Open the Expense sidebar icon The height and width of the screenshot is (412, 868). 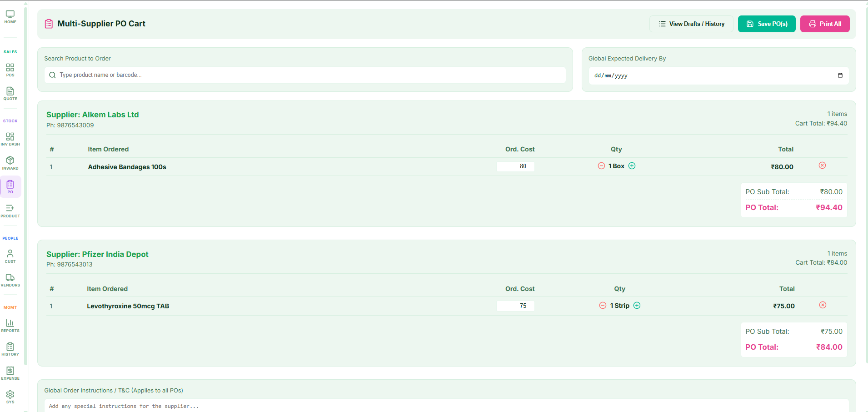click(x=10, y=373)
